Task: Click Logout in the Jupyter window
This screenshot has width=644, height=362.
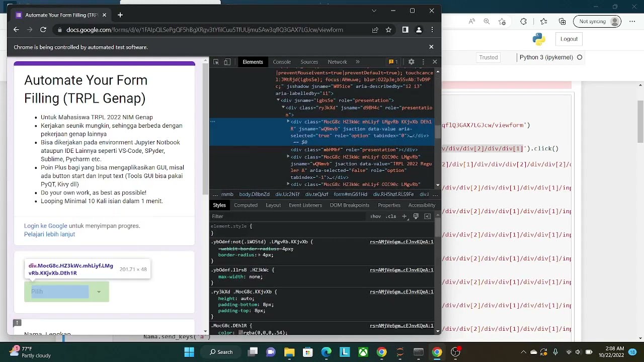Action: (x=569, y=39)
